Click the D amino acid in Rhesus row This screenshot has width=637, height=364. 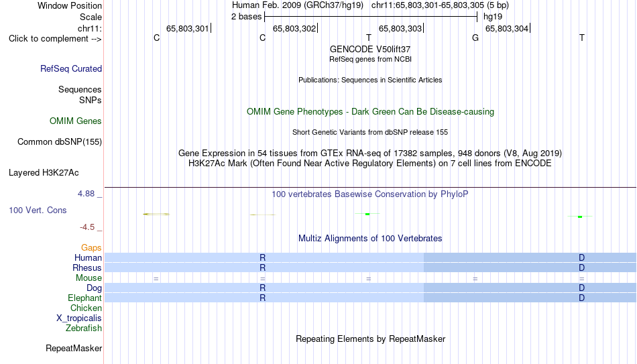click(582, 267)
